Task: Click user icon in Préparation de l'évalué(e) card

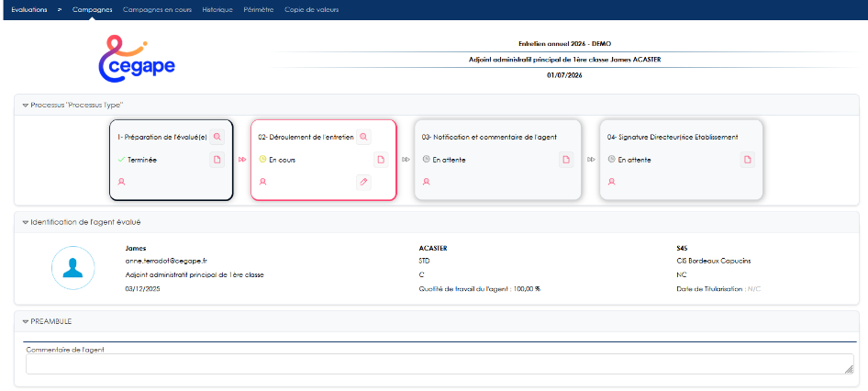Action: click(121, 181)
